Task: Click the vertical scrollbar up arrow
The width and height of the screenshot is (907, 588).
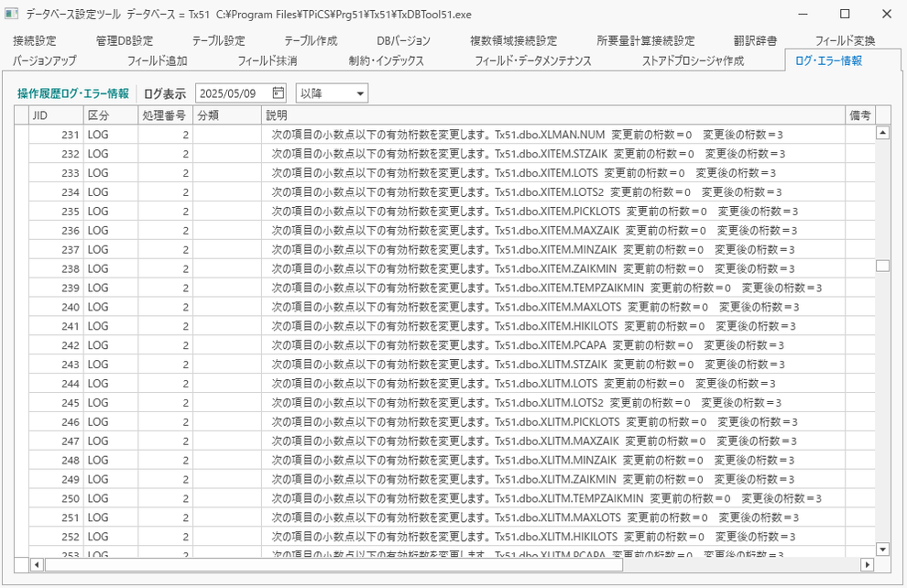Action: tap(882, 133)
